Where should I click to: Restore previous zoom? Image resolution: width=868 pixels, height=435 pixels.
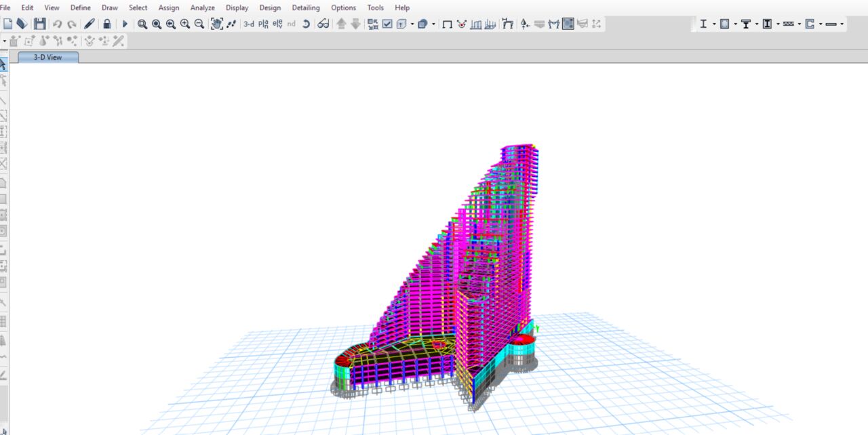171,24
